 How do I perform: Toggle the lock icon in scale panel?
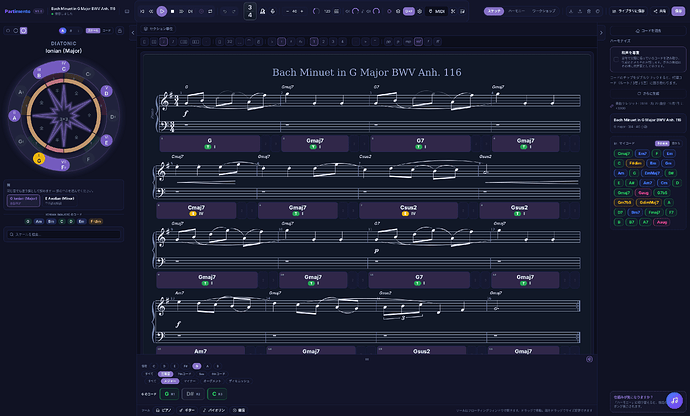(119, 30)
